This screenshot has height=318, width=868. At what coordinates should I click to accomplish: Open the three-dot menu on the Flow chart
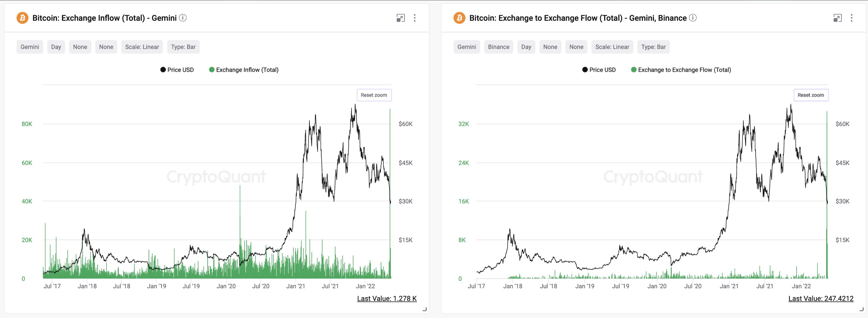point(851,18)
